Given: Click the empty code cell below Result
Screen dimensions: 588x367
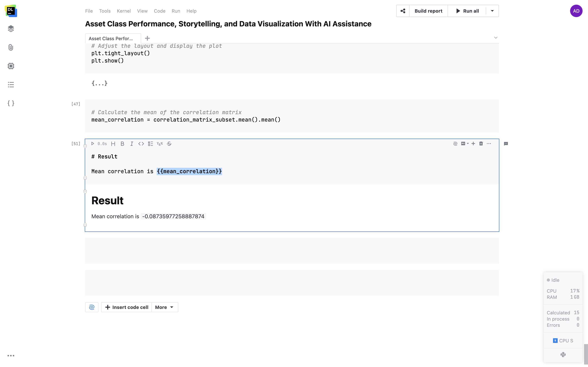Looking at the screenshot, I should [x=292, y=250].
